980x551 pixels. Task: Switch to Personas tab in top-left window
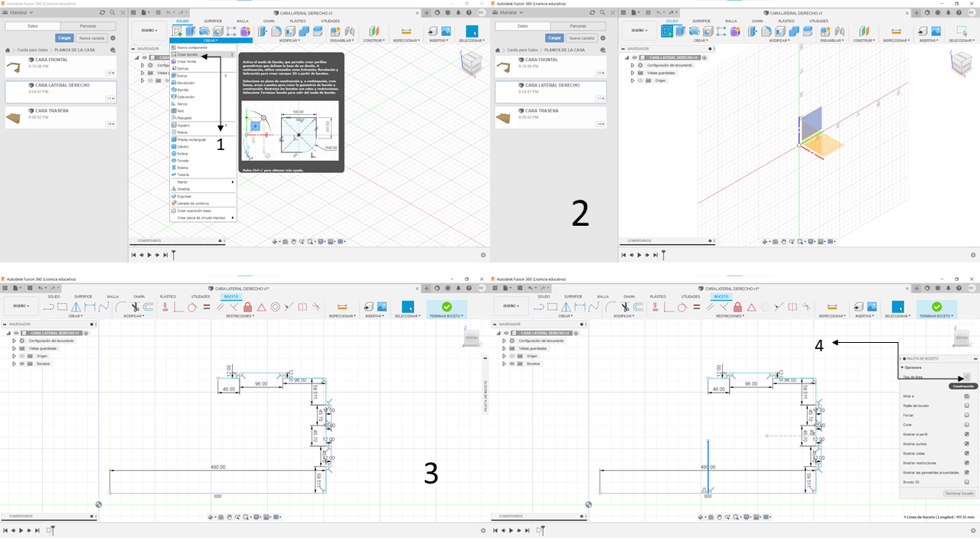(x=88, y=26)
